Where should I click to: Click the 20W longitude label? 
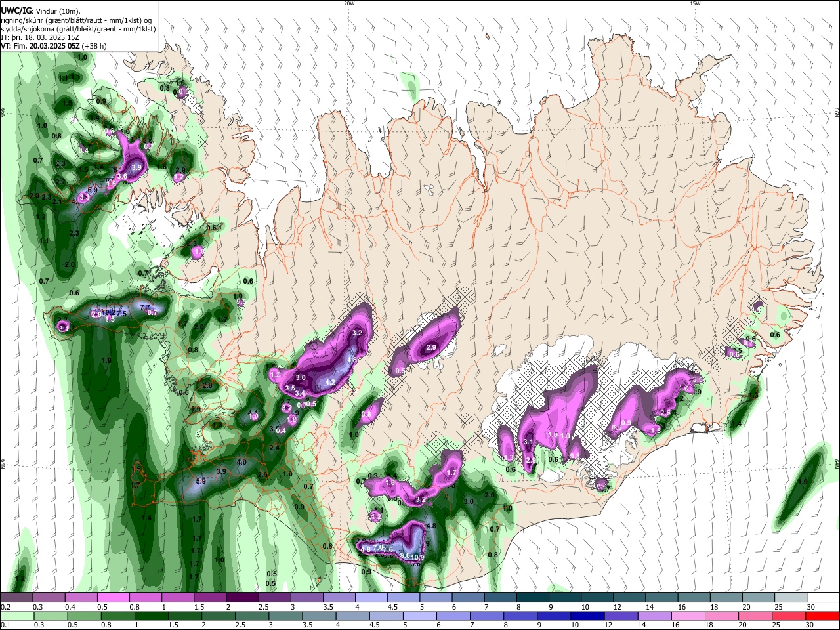[x=349, y=3]
